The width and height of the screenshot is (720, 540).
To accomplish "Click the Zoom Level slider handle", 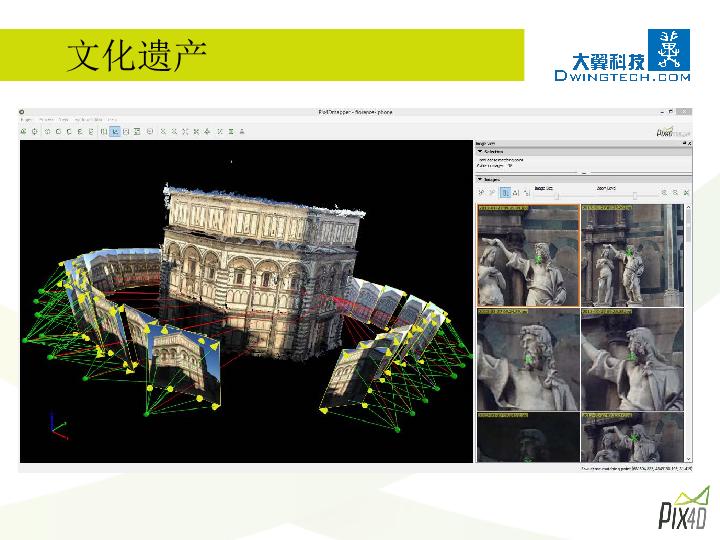I will pyautogui.click(x=634, y=194).
